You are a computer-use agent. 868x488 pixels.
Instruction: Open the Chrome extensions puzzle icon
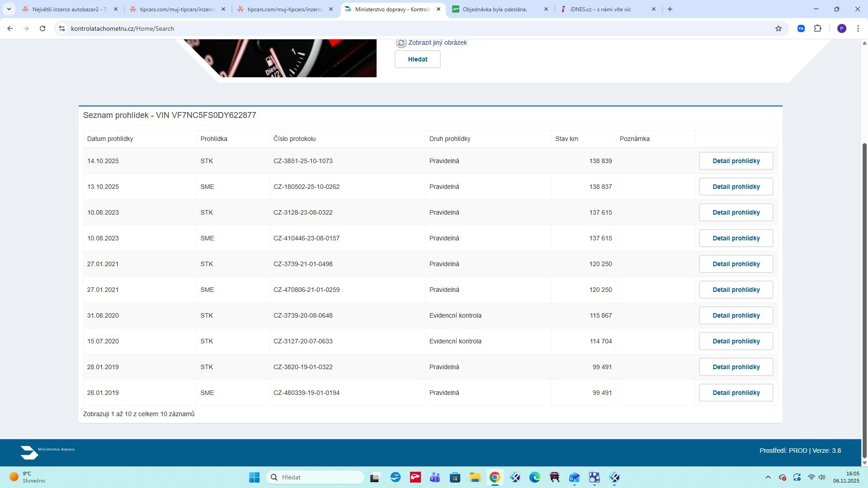pos(818,28)
